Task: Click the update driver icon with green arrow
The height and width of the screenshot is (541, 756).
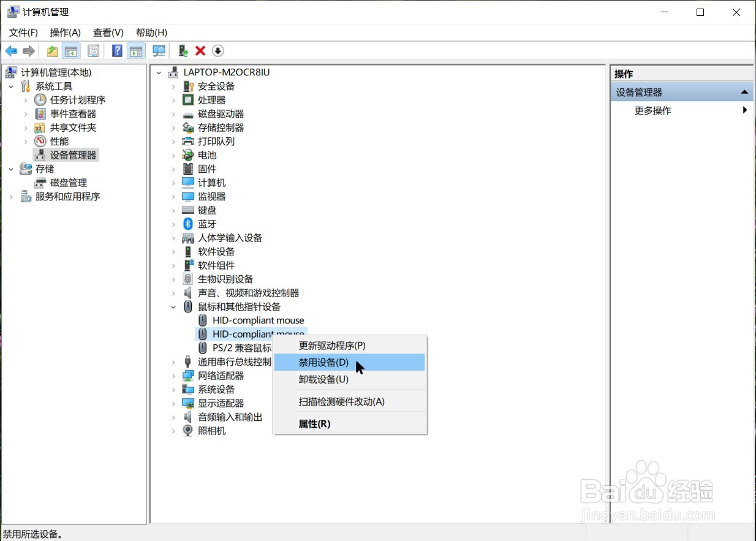Action: point(183,51)
